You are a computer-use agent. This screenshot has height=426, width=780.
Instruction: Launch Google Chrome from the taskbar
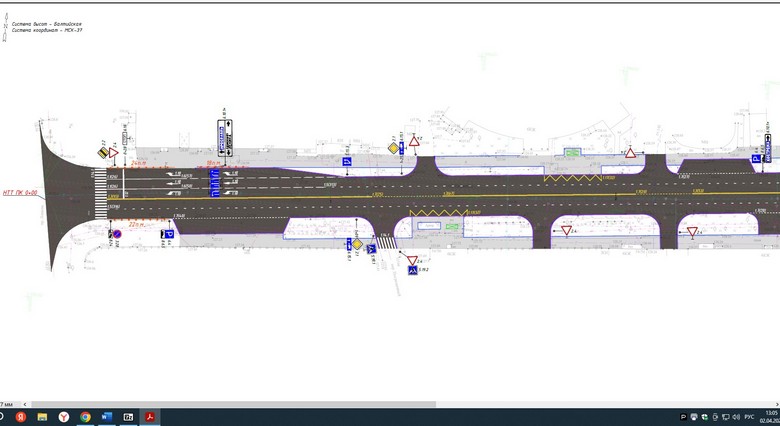point(85,416)
